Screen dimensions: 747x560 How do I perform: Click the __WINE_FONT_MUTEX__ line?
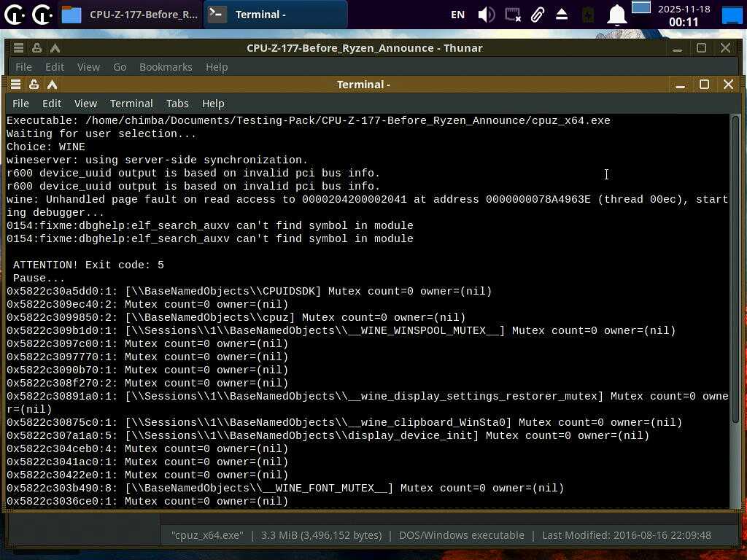coord(285,488)
